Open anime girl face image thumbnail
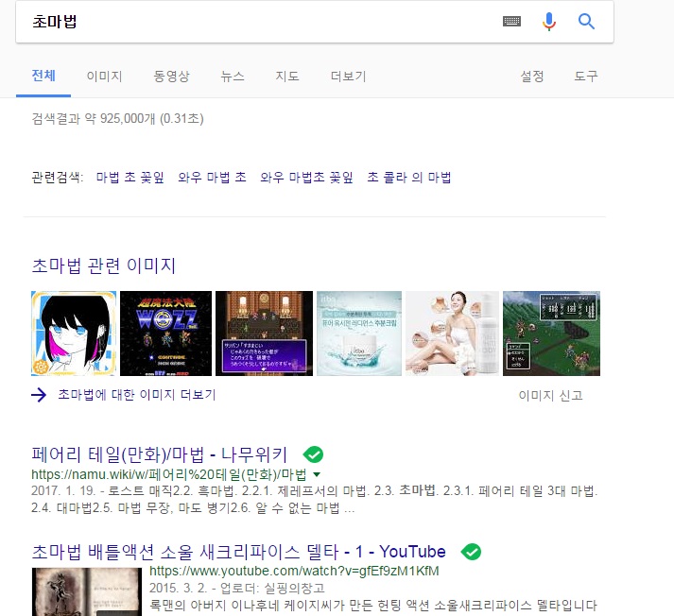Image resolution: width=674 pixels, height=616 pixels. 74,334
